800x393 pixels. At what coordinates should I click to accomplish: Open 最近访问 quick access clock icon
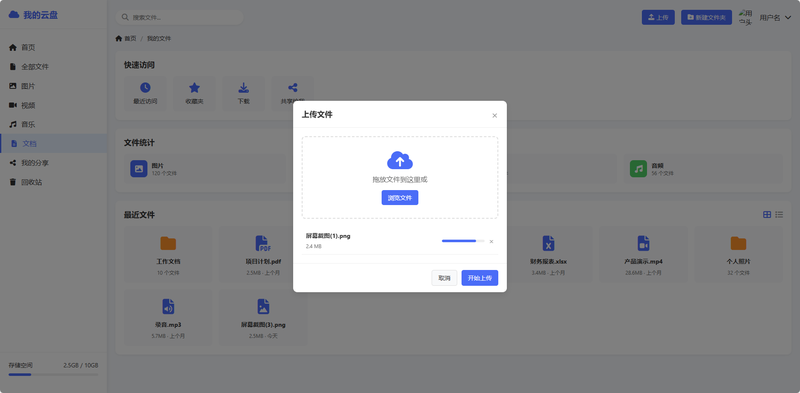(x=145, y=87)
